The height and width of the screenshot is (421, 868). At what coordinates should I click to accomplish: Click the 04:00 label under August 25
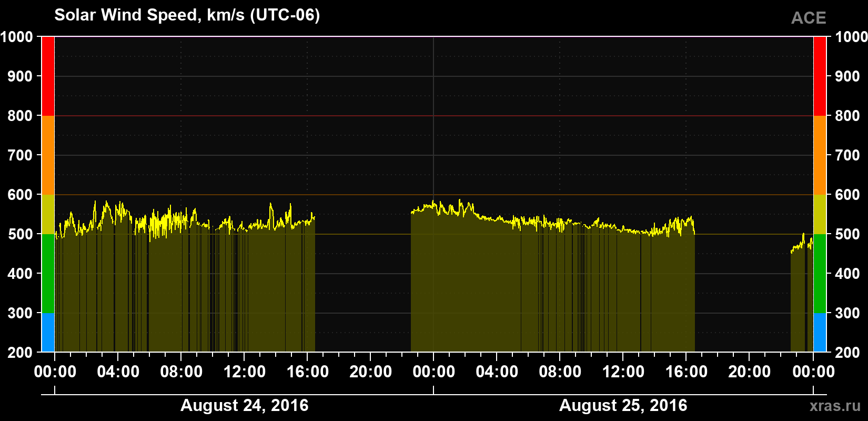coord(497,372)
